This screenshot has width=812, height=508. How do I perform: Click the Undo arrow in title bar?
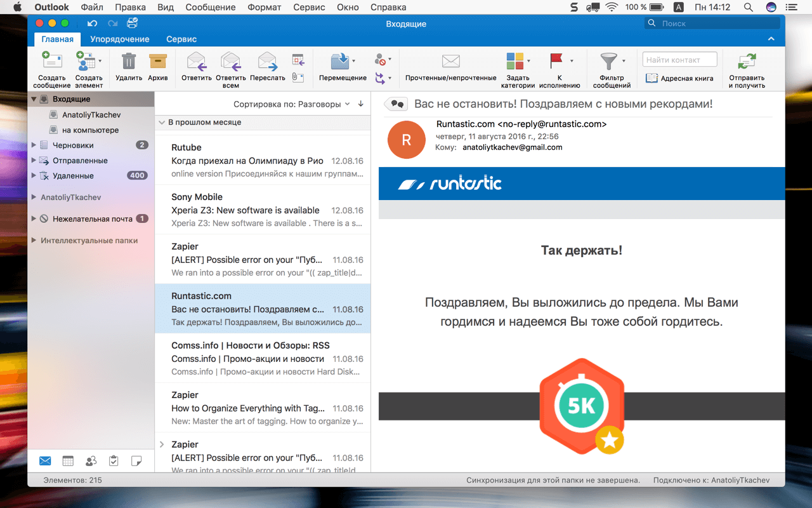pos(93,23)
